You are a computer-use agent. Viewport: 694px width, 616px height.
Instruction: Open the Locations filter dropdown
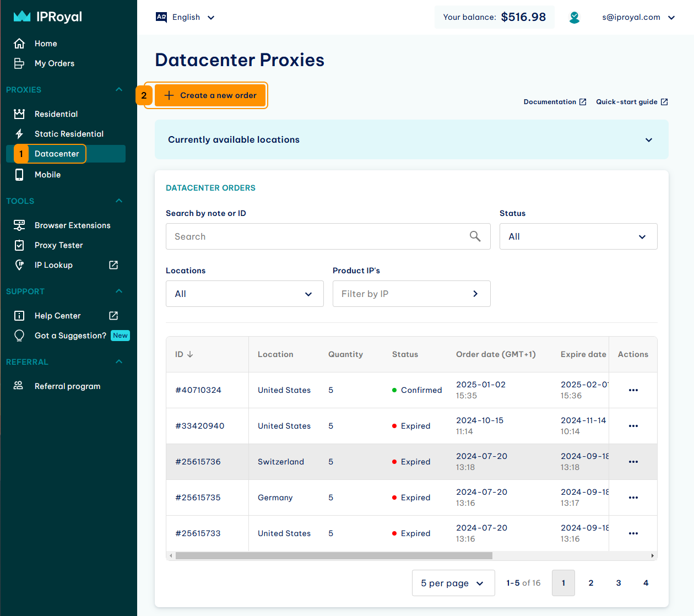pyautogui.click(x=245, y=294)
